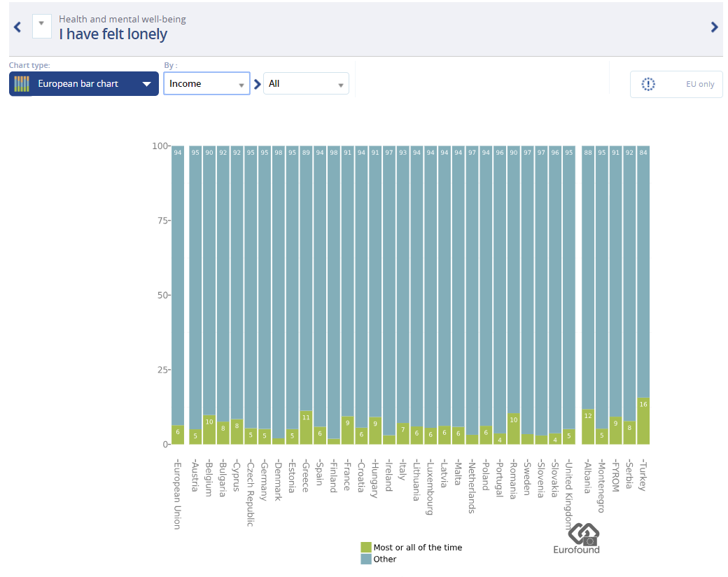Open the question selector dropdown
This screenshot has height=577, width=728.
(x=41, y=26)
